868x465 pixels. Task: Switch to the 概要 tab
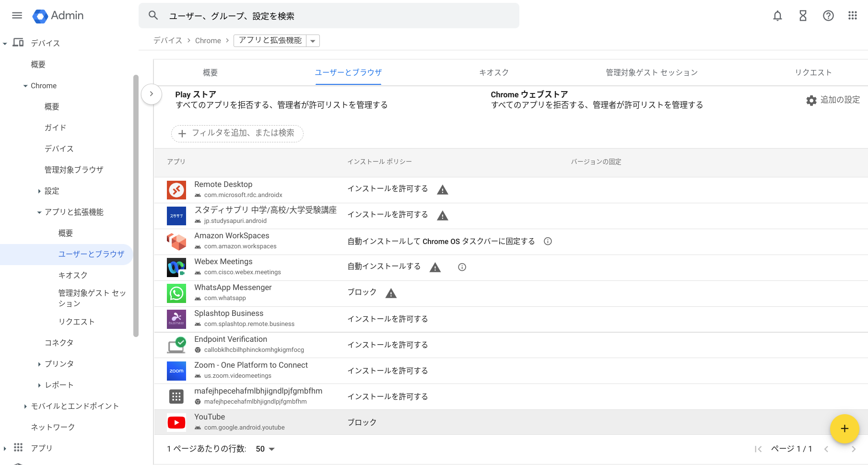210,73
